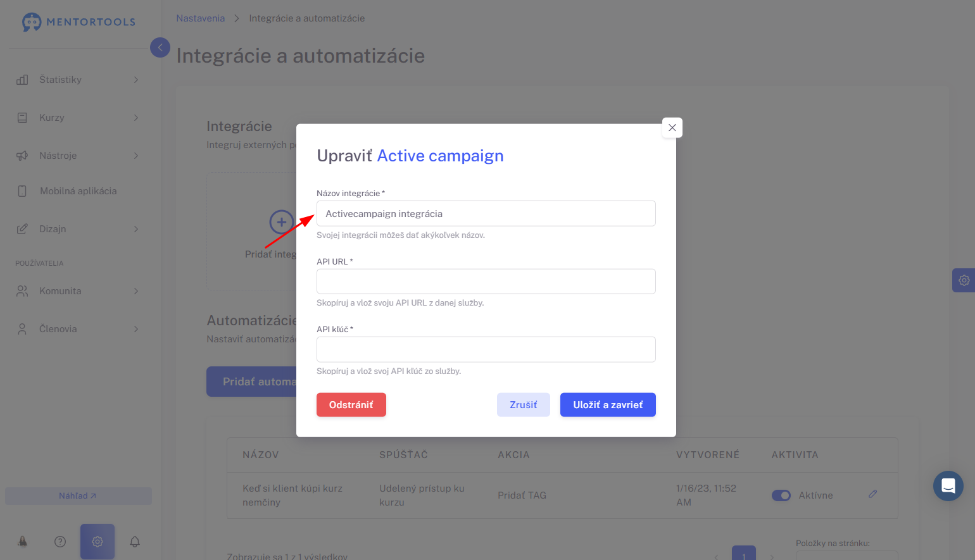
Task: Open the chat support bubble
Action: click(x=948, y=486)
